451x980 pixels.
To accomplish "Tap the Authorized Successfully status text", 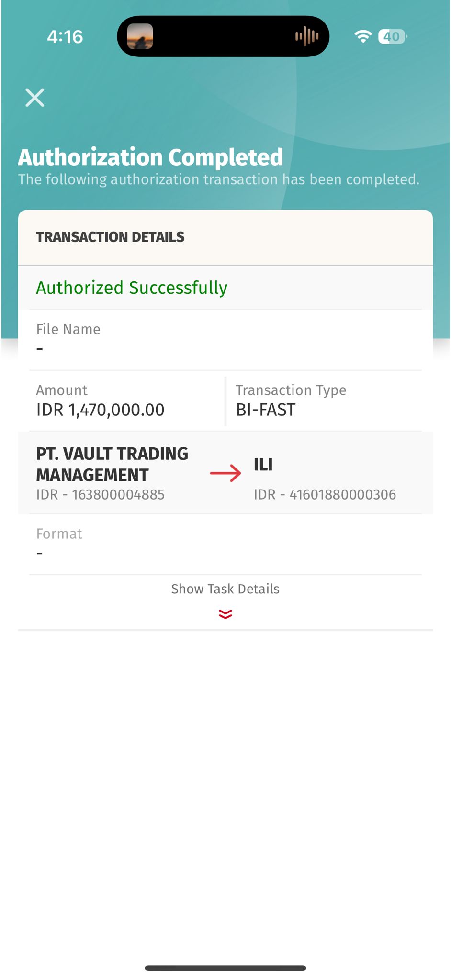I will pos(132,288).
